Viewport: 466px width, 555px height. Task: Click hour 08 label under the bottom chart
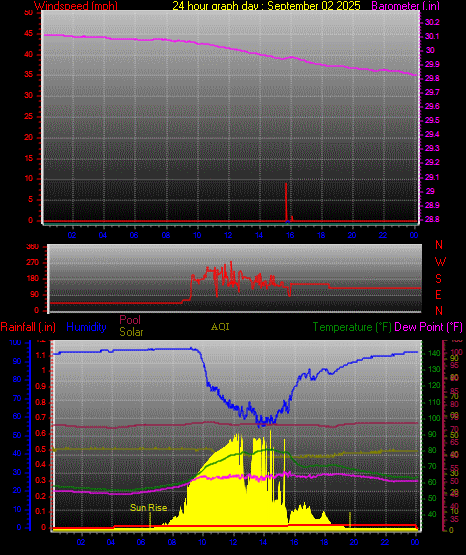click(x=172, y=542)
